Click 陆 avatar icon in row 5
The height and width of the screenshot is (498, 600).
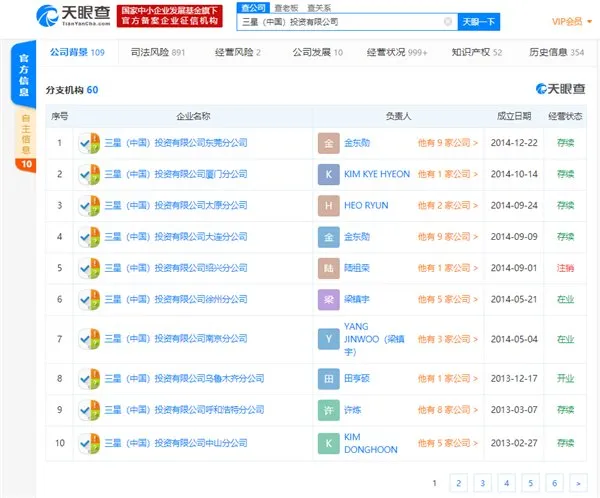pyautogui.click(x=329, y=268)
